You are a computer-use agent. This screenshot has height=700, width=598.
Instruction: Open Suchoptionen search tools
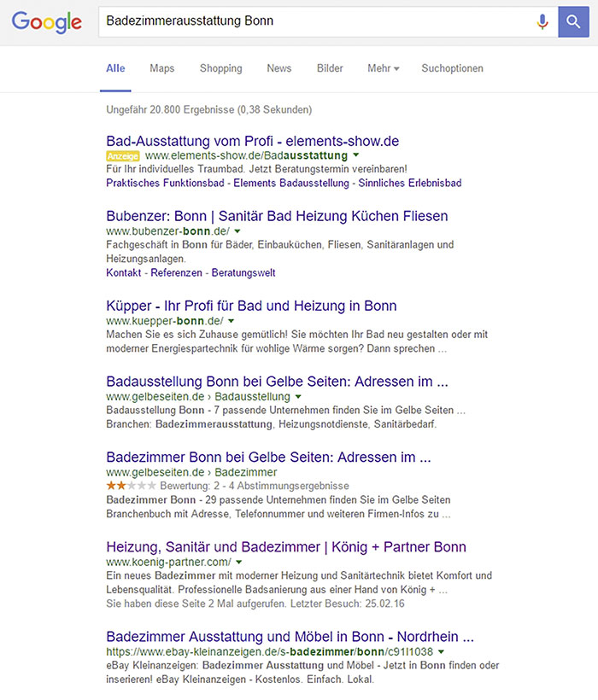click(x=453, y=68)
